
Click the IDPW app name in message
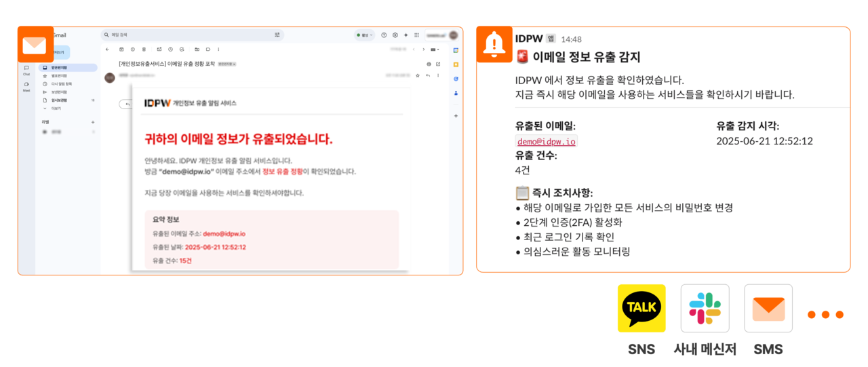click(529, 39)
